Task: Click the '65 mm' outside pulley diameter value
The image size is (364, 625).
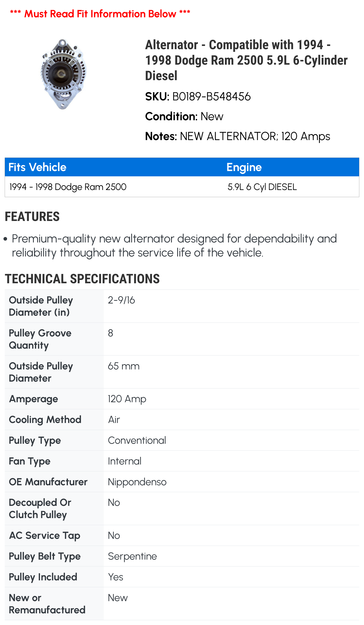Action: click(124, 366)
